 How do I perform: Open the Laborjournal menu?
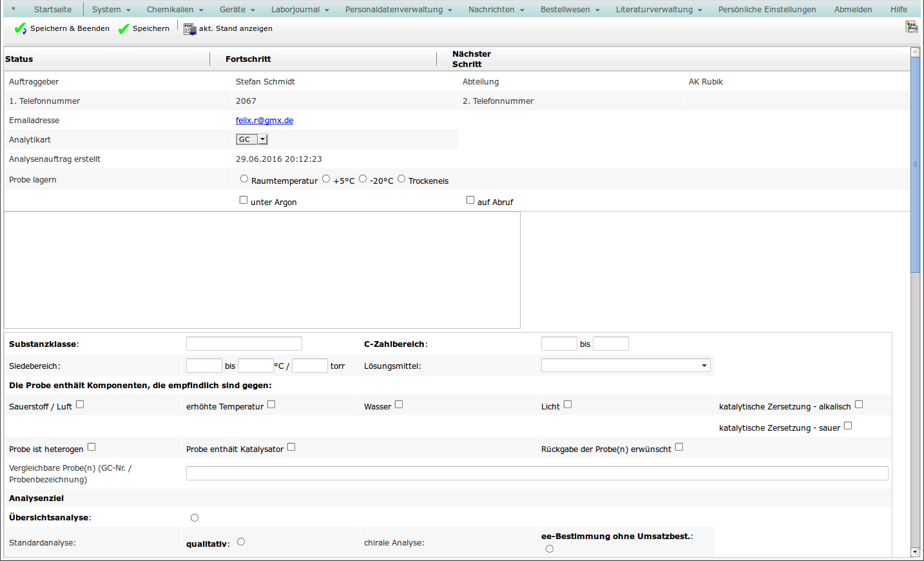300,10
